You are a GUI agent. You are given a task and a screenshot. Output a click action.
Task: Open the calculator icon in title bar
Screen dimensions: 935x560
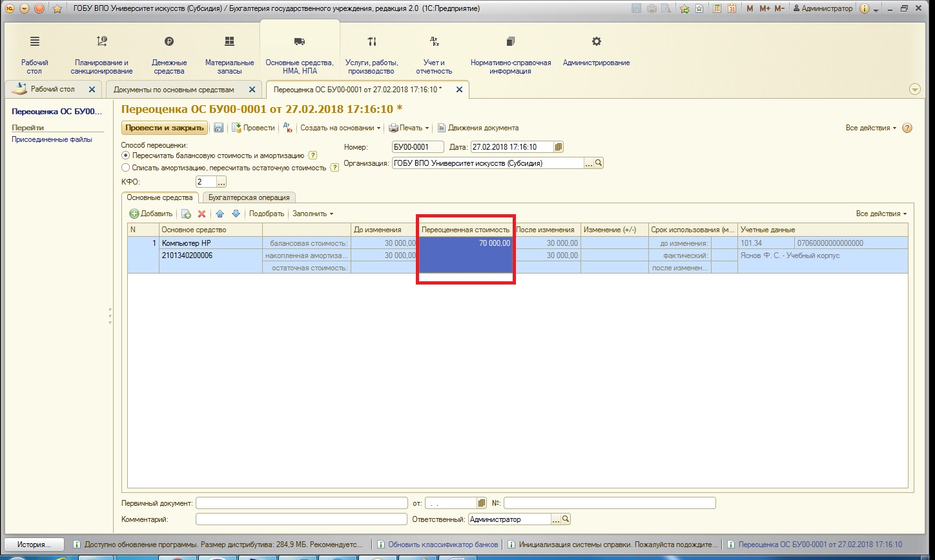coord(717,8)
